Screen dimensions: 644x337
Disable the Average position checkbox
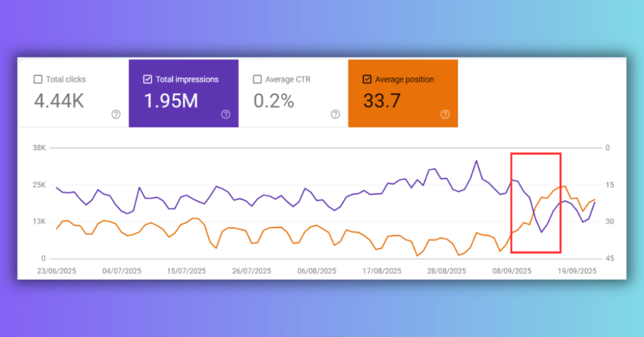(367, 79)
